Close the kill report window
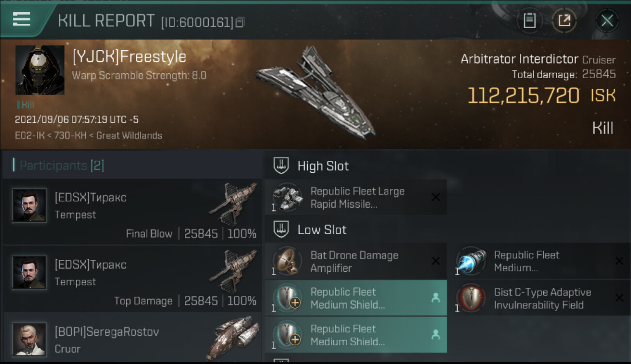This screenshot has height=364, width=631. click(x=607, y=20)
